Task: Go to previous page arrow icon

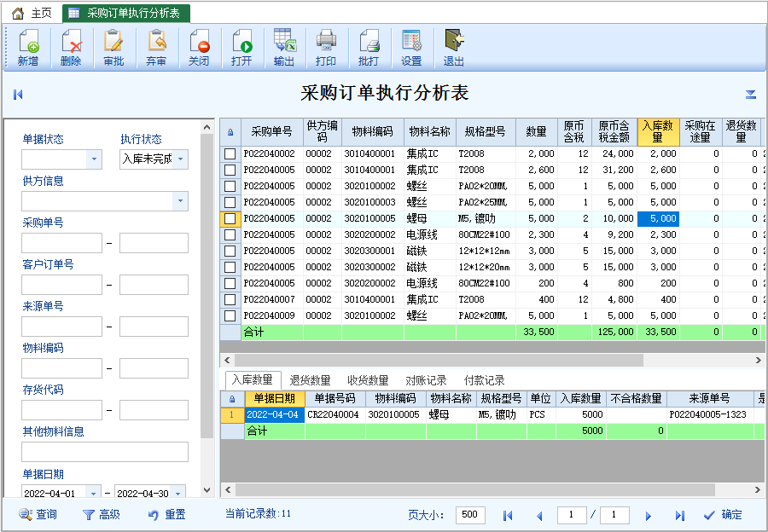Action: pos(539,515)
